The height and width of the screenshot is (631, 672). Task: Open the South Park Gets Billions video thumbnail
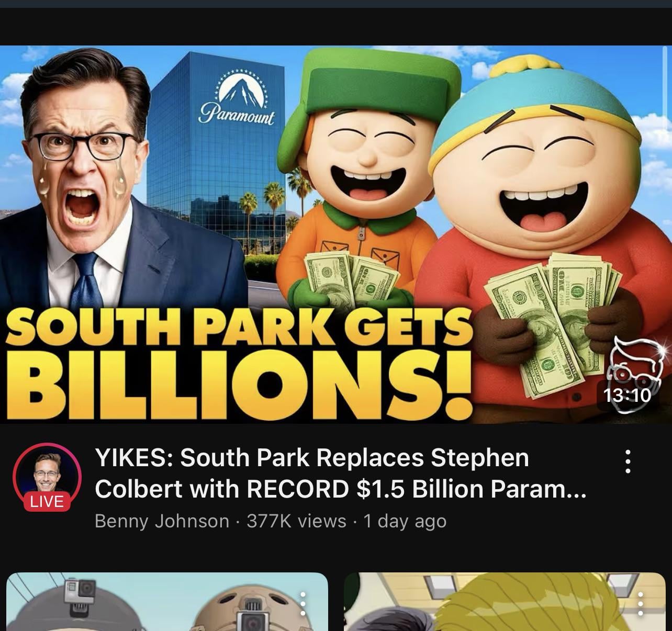pyautogui.click(x=336, y=234)
